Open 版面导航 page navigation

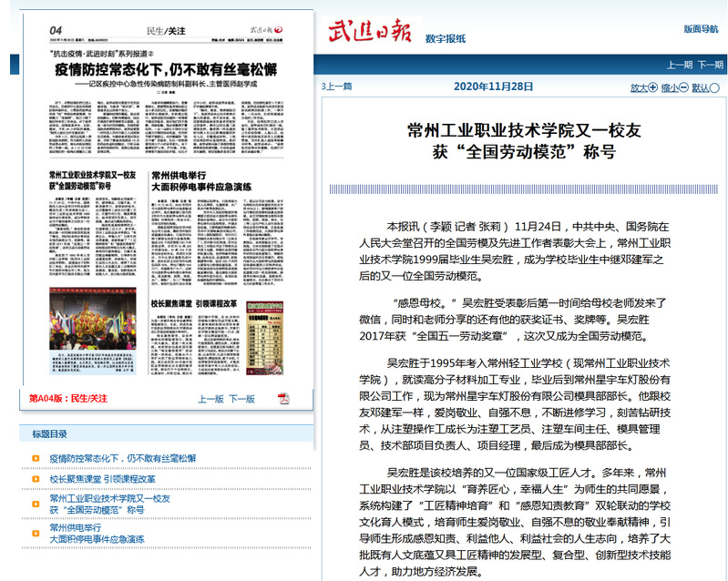(701, 29)
